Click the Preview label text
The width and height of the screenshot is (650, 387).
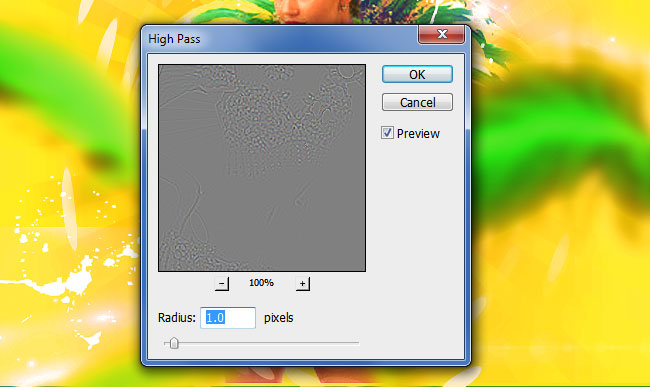click(418, 134)
